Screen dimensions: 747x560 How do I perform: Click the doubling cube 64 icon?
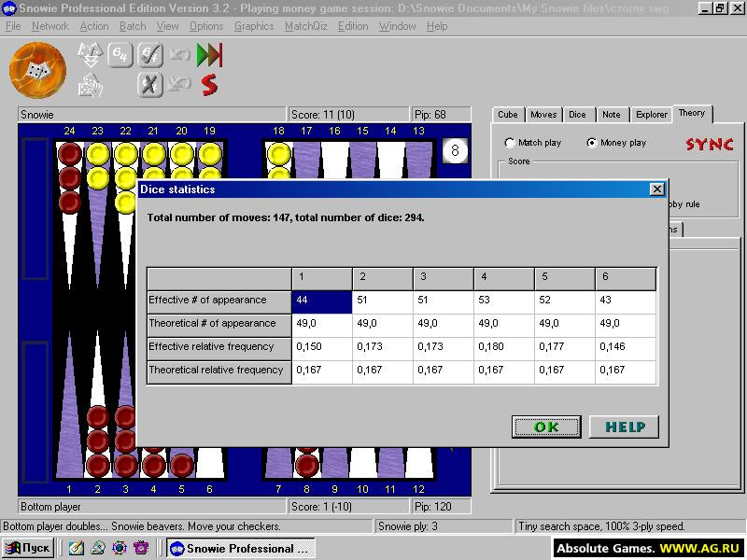pyautogui.click(x=120, y=55)
